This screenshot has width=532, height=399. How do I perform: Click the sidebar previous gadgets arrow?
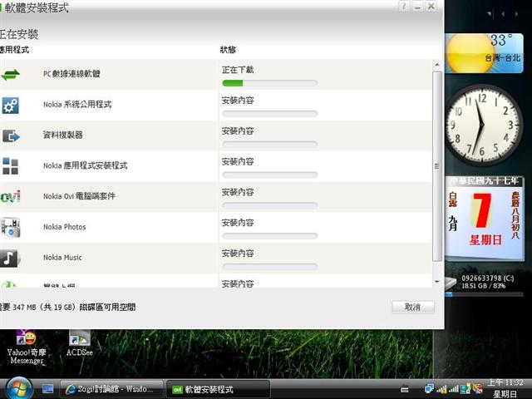tap(503, 14)
